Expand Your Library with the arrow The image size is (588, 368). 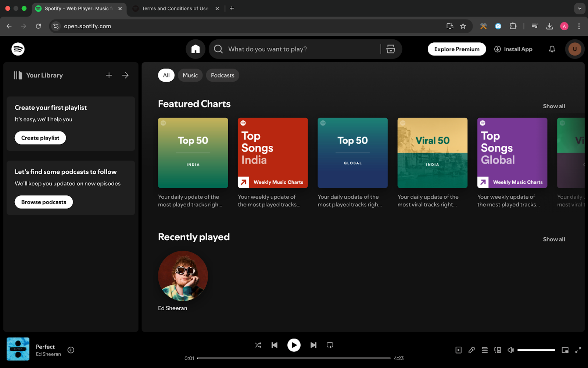[x=125, y=75]
